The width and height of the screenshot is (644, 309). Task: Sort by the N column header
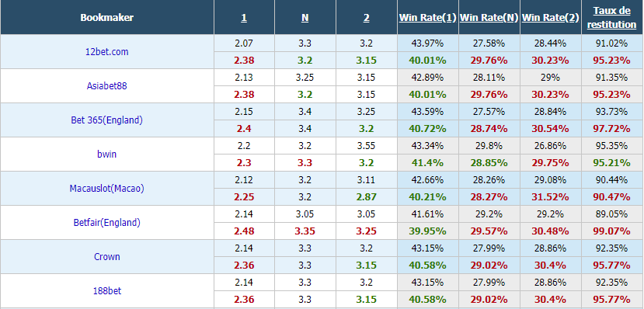pyautogui.click(x=305, y=18)
